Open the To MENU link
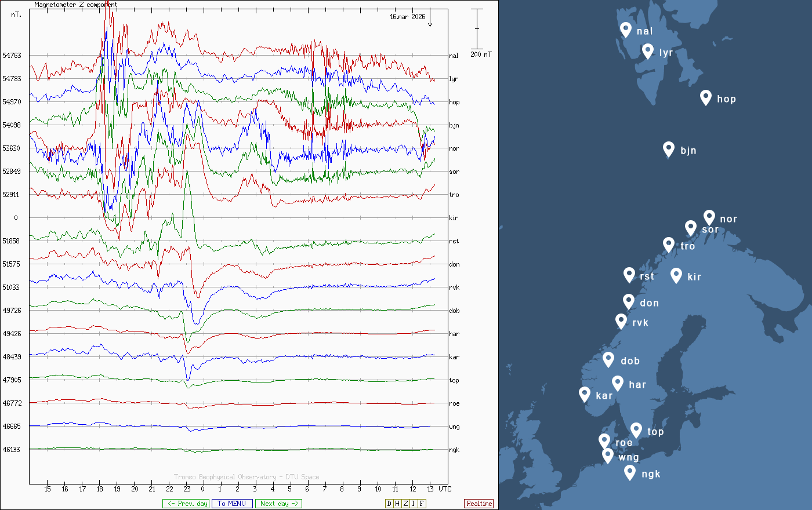 232,504
